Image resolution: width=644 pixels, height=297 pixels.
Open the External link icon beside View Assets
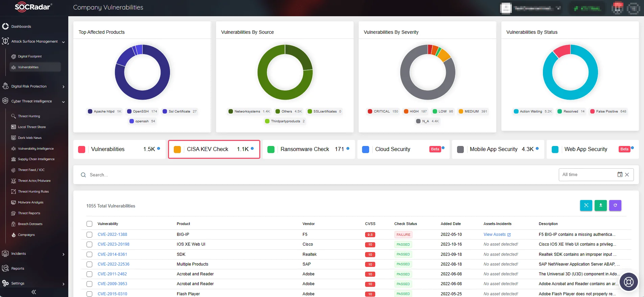(x=509, y=234)
